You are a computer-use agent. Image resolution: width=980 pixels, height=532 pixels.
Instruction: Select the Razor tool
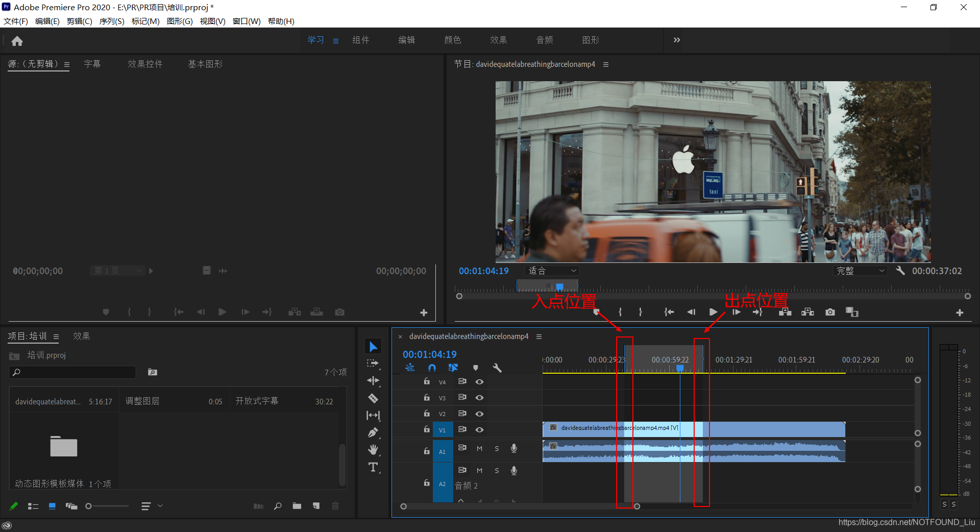point(373,398)
